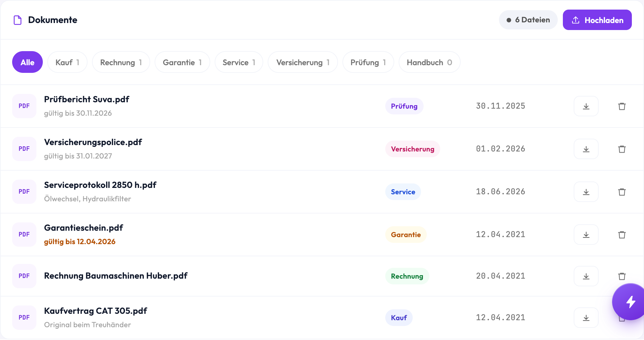Click the note Original beim Treuhänder

point(88,325)
